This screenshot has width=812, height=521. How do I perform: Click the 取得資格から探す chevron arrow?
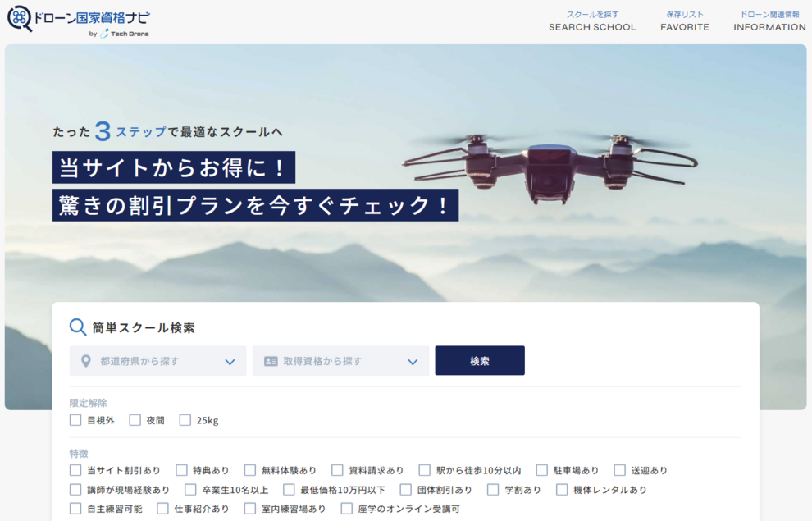[x=413, y=362]
